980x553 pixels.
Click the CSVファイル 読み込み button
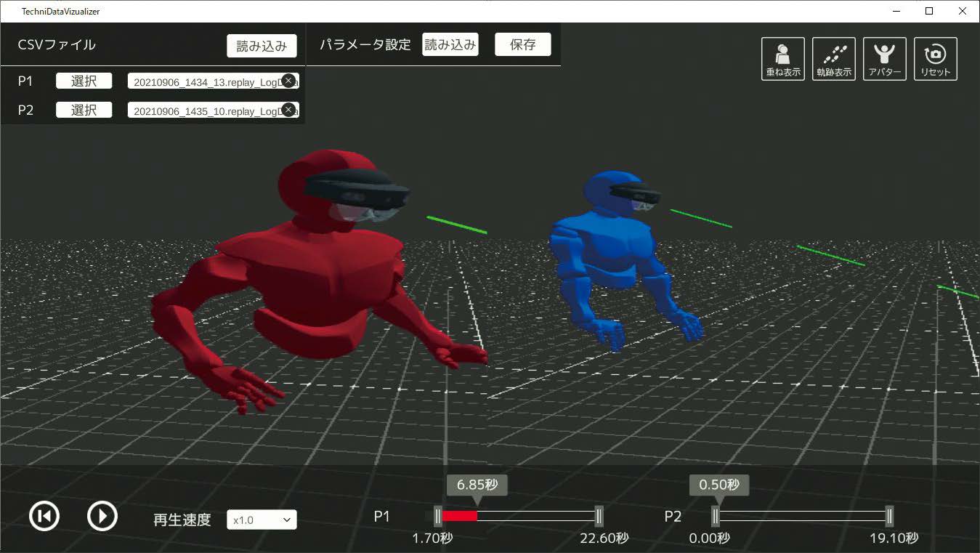262,45
